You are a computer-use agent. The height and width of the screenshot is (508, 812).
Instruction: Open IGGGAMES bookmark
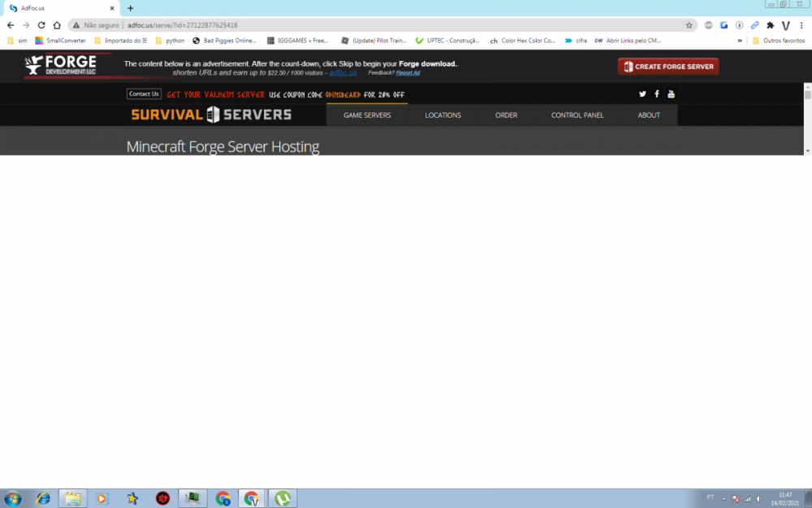[x=298, y=41]
